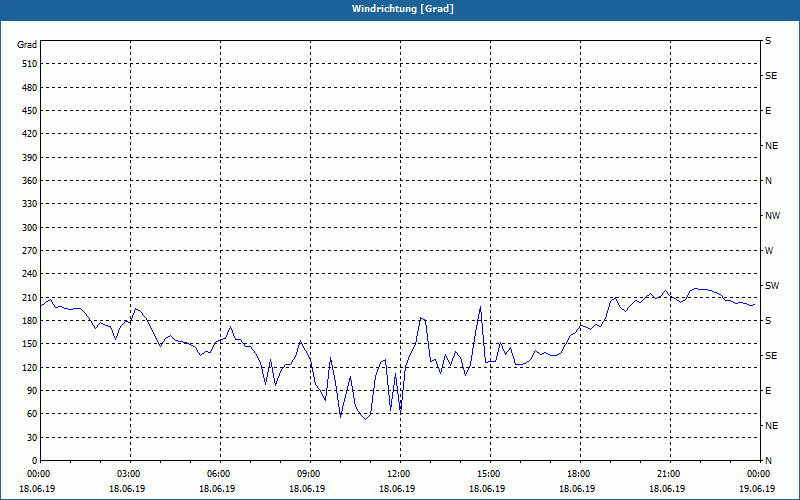Click the 06:00 time label
Viewport: 800px width, 500px height.
tap(220, 473)
